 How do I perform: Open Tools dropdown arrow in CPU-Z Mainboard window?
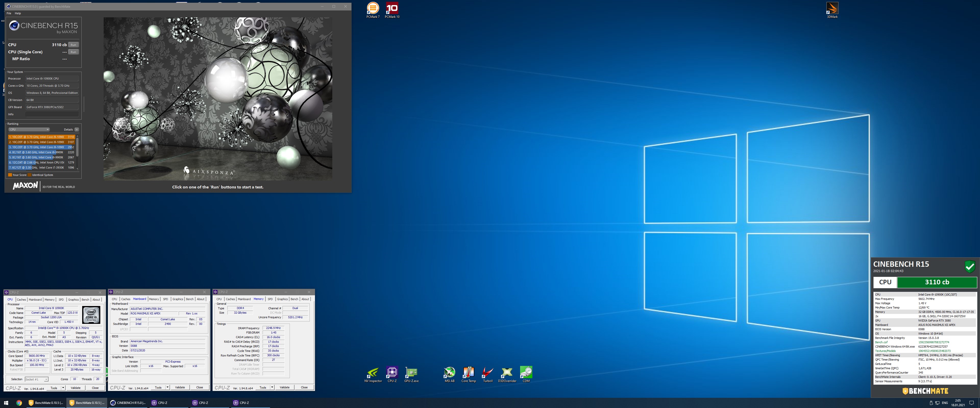point(167,387)
